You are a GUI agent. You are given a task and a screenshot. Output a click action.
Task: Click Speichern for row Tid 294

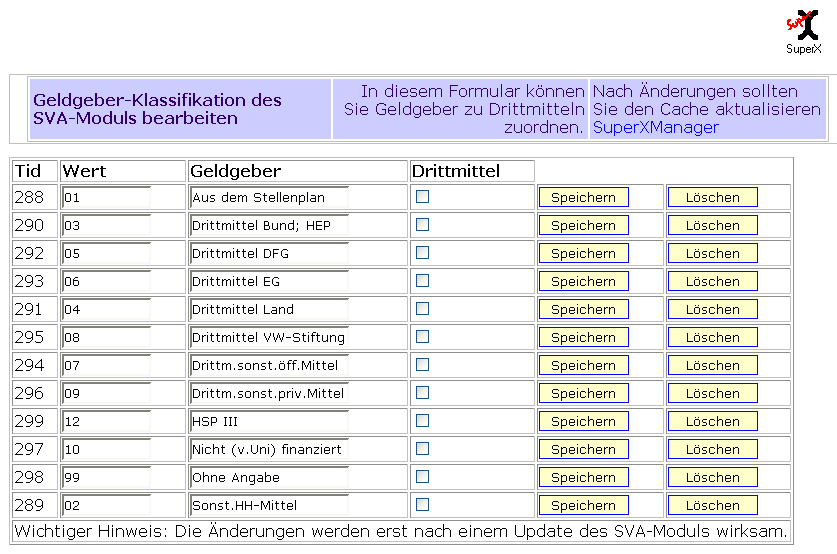coord(583,366)
